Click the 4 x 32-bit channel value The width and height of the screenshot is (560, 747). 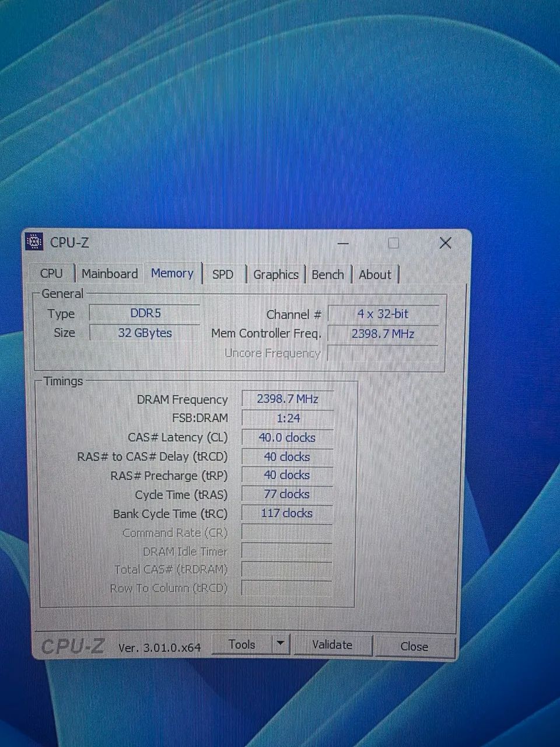(x=383, y=314)
